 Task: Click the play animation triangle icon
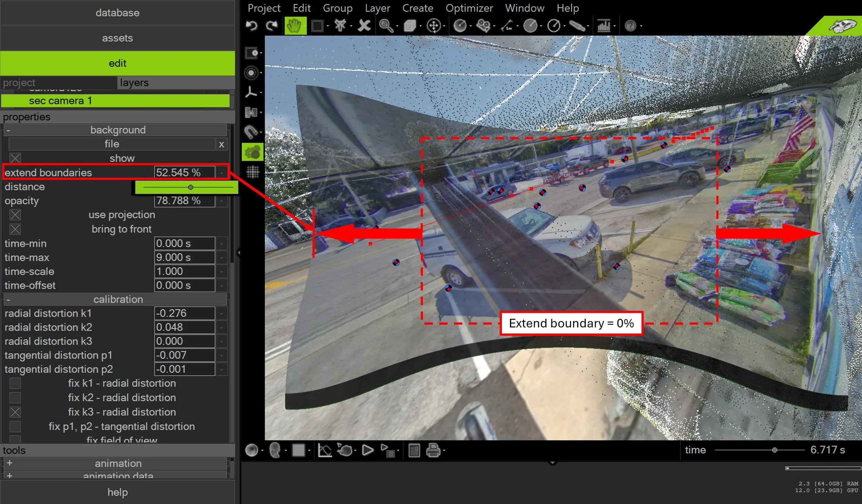(368, 450)
